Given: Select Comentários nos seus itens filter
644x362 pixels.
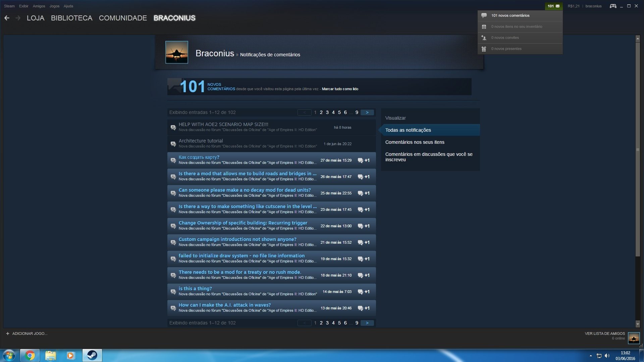Looking at the screenshot, I should point(415,142).
